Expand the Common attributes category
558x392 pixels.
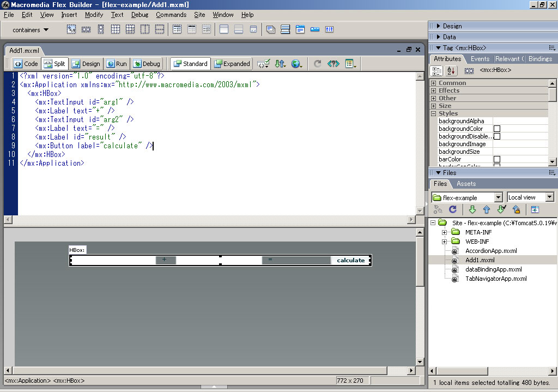[x=433, y=83]
